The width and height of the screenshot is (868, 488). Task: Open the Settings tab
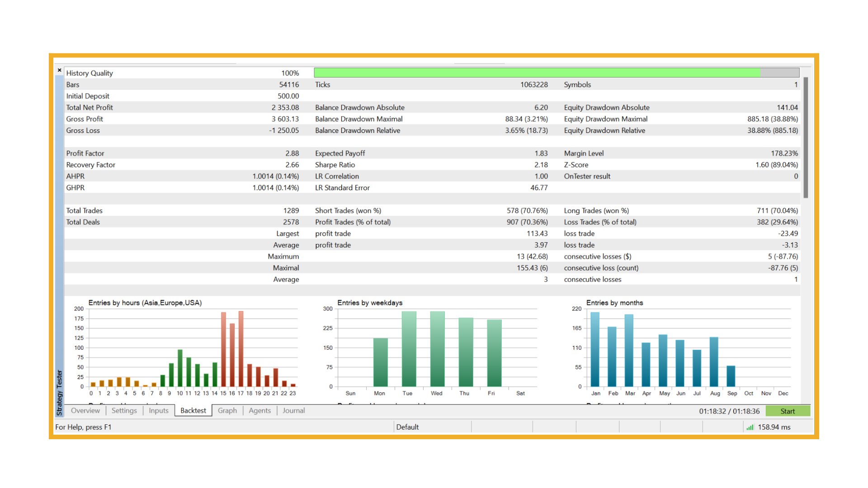tap(124, 411)
